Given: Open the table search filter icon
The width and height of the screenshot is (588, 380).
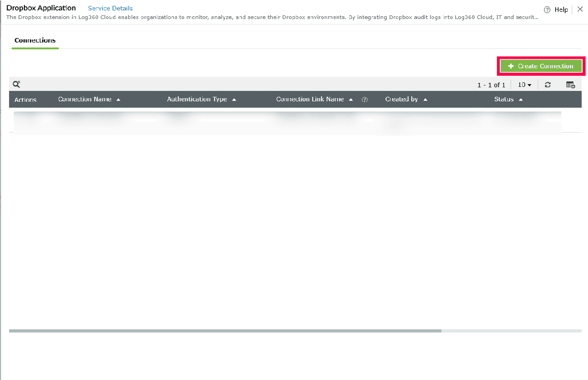Looking at the screenshot, I should pos(16,84).
